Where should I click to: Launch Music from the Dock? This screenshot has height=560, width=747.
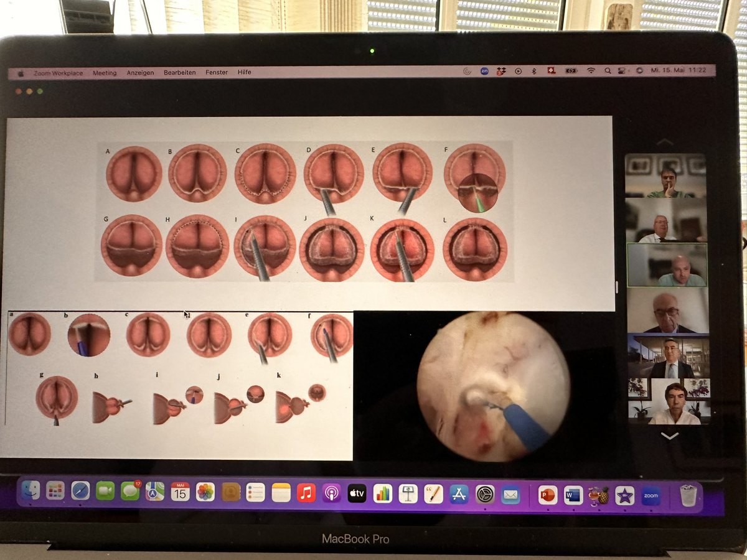[x=306, y=493]
